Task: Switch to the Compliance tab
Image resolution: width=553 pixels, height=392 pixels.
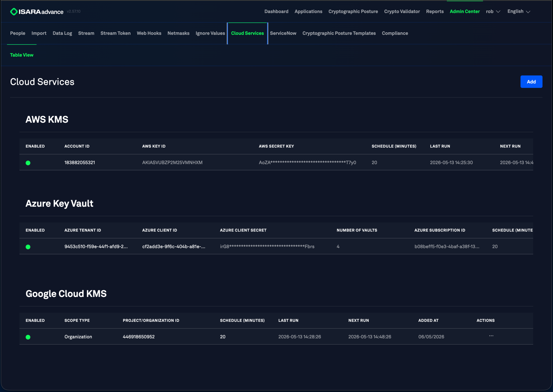Action: coord(395,33)
